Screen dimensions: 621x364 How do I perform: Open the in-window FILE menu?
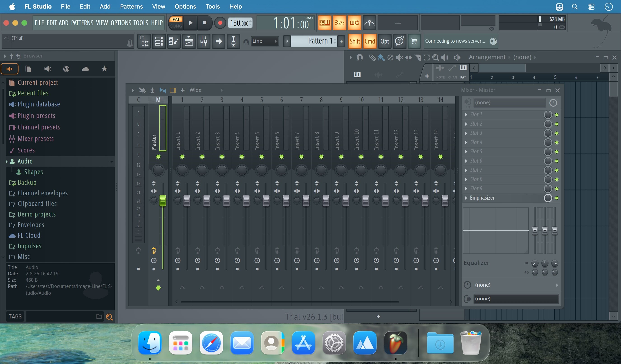[x=39, y=23]
